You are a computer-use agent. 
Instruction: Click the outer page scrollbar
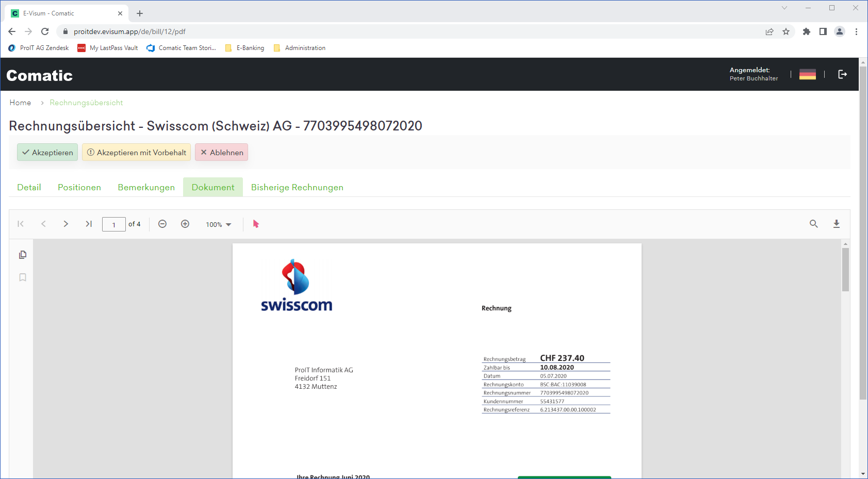click(x=863, y=232)
